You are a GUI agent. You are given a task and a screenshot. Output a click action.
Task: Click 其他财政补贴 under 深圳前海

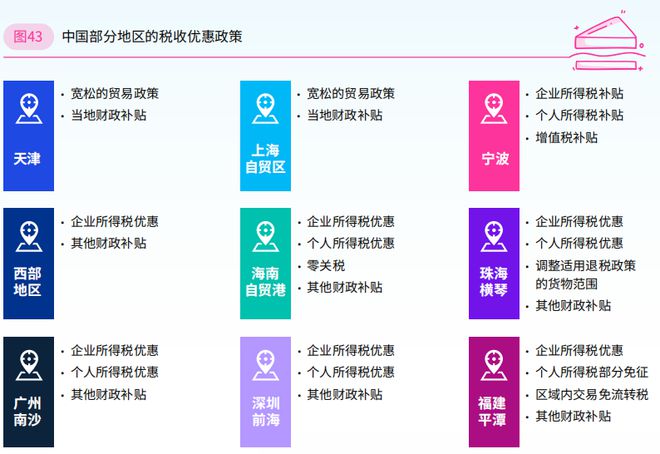tap(344, 394)
